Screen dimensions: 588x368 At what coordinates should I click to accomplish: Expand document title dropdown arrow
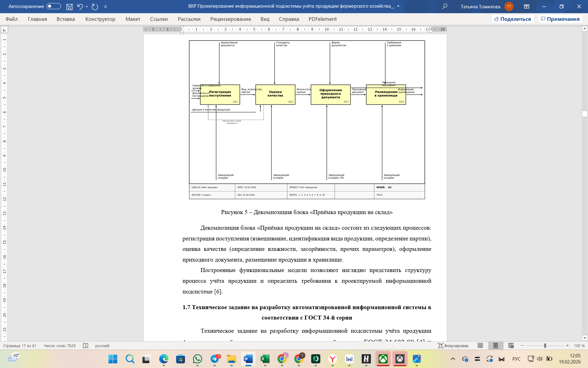click(398, 6)
